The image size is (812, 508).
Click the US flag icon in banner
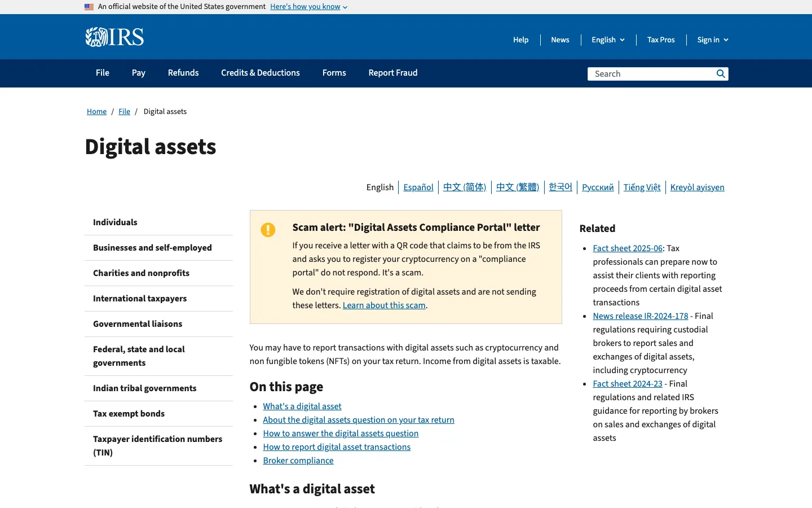point(89,7)
